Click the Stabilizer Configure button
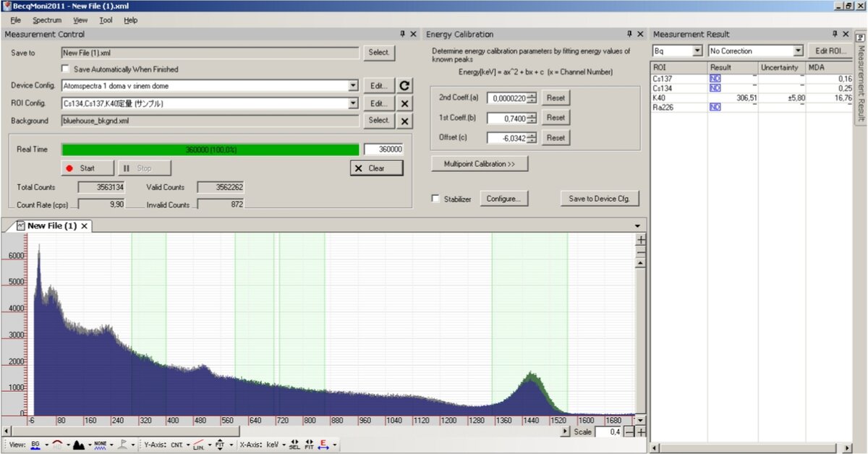This screenshot has height=454, width=868. pos(503,198)
